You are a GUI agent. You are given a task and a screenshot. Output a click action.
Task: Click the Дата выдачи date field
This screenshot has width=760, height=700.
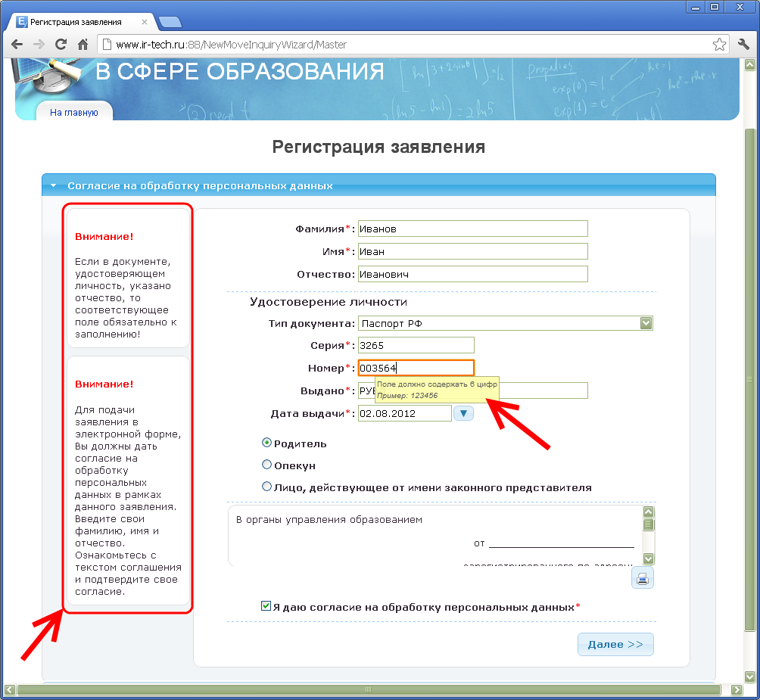[405, 413]
